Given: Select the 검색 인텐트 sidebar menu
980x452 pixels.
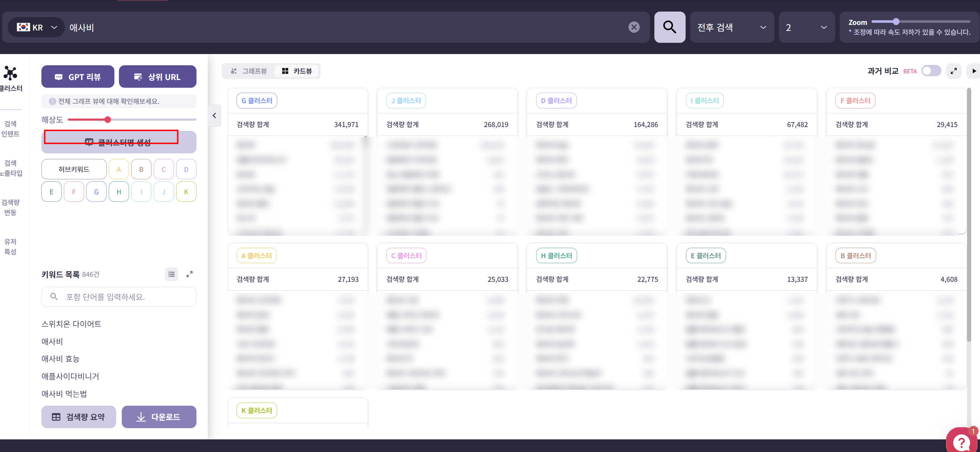Looking at the screenshot, I should coord(10,128).
